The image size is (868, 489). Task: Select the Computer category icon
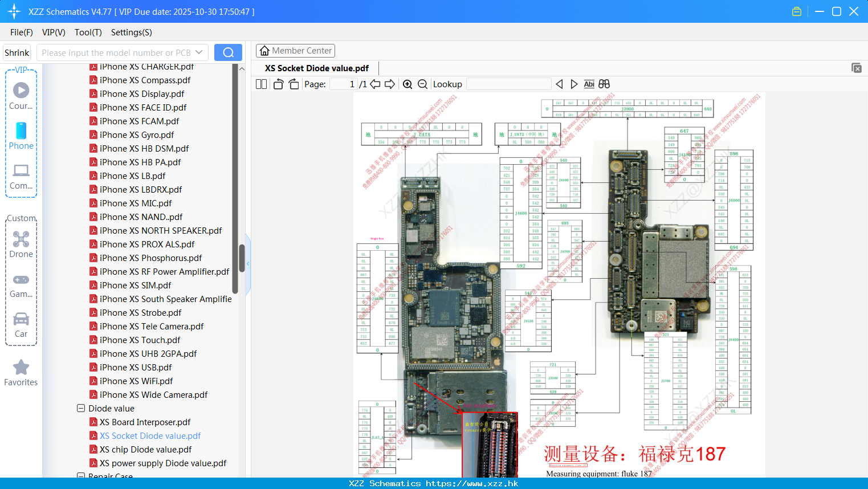point(21,170)
